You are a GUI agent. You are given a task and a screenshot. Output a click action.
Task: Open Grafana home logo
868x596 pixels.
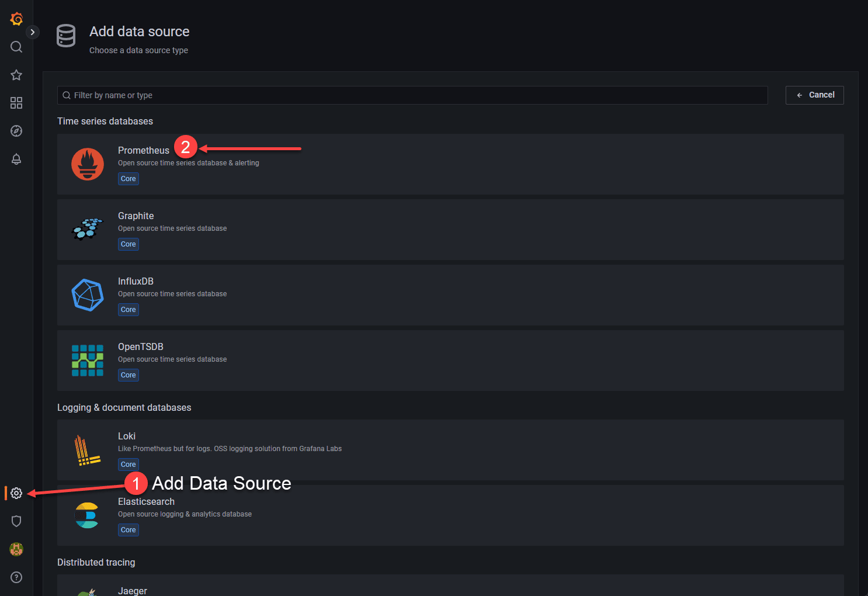(16, 19)
